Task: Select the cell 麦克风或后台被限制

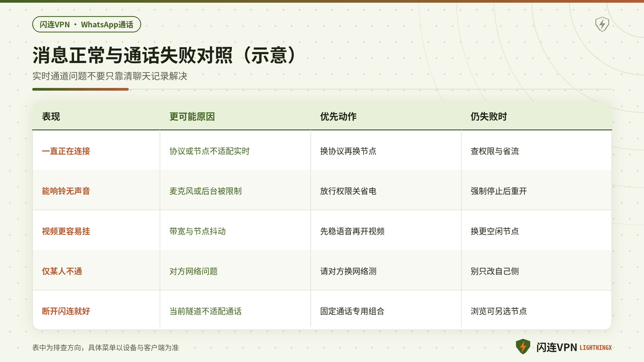Action: 235,190
